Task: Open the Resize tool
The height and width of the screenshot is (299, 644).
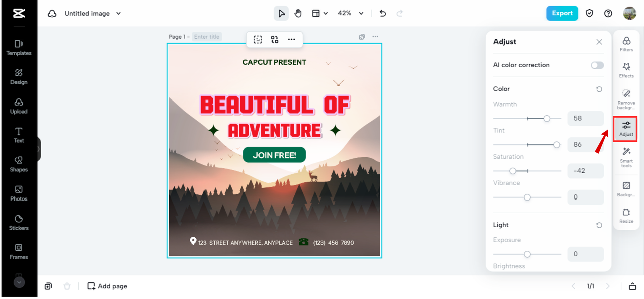Action: click(x=626, y=216)
